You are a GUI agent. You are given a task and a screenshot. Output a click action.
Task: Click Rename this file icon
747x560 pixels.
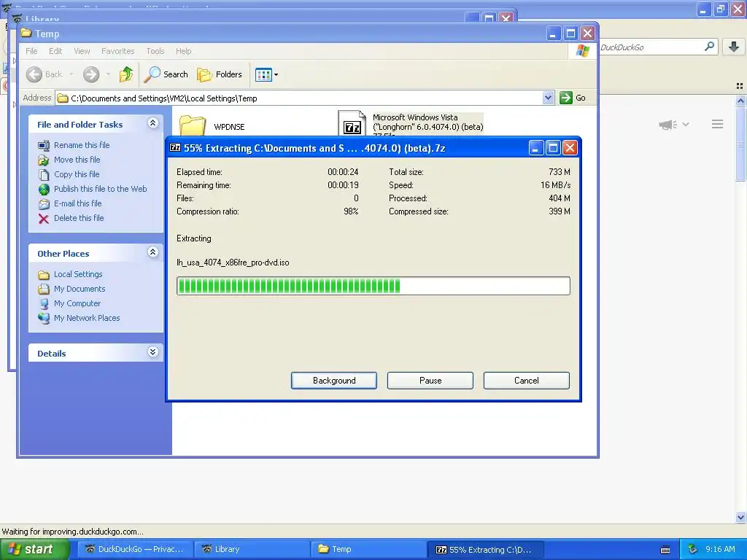tap(44, 145)
